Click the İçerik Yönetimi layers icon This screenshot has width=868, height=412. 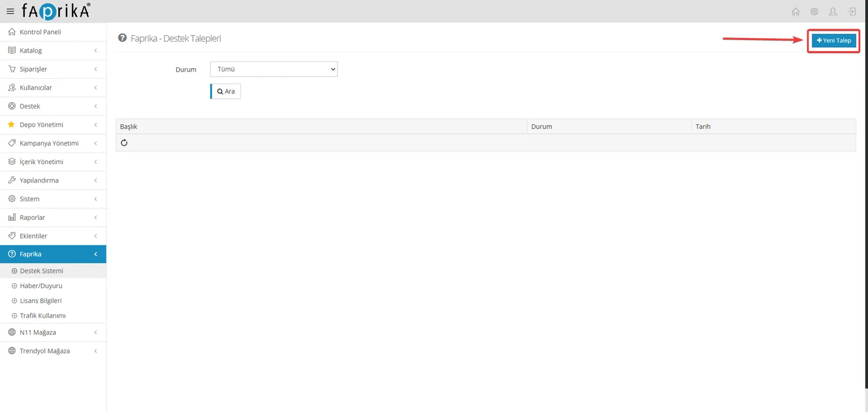pos(12,161)
